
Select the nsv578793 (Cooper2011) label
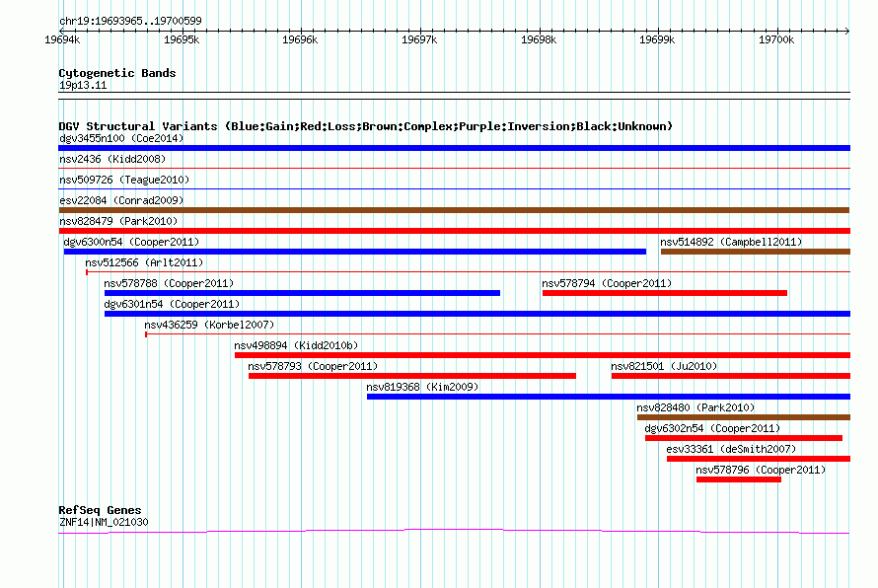pyautogui.click(x=313, y=366)
